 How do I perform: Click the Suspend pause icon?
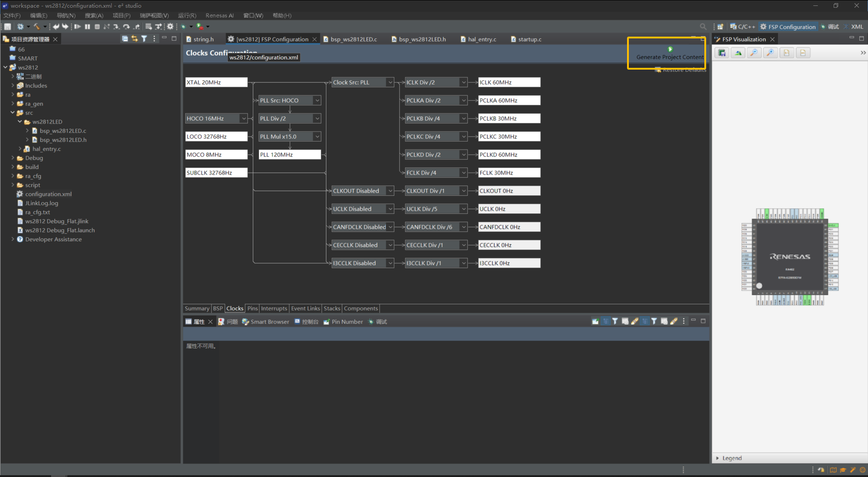(87, 27)
